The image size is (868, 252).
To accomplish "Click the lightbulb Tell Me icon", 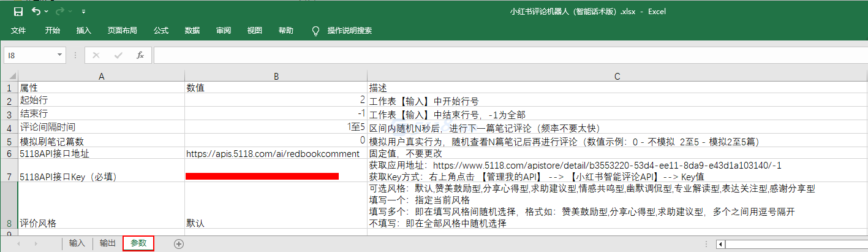I will pyautogui.click(x=316, y=31).
